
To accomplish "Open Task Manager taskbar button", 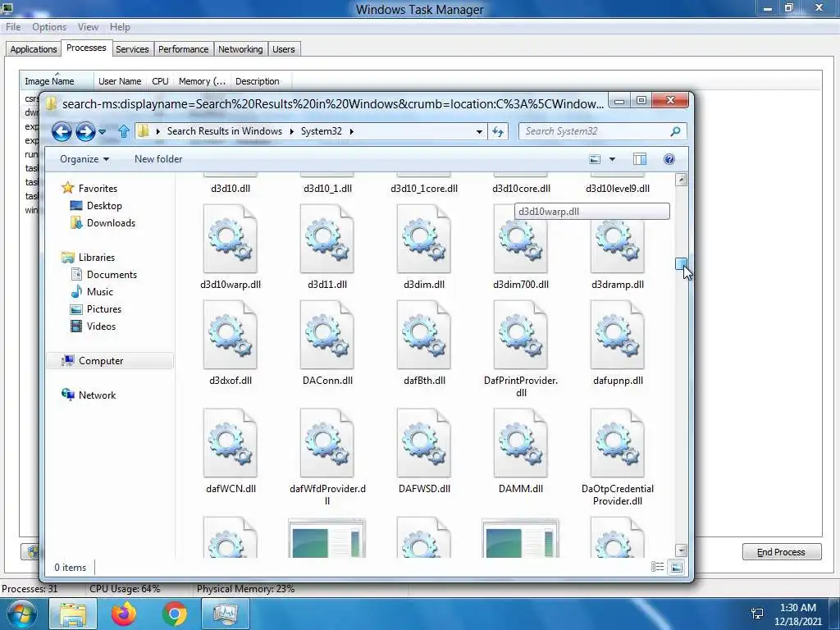I will 225,614.
